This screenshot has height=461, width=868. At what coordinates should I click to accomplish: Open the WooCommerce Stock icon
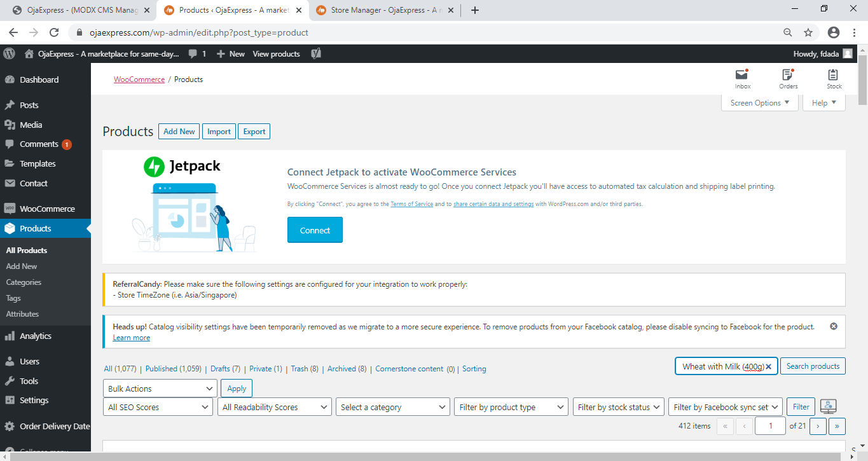coord(834,79)
